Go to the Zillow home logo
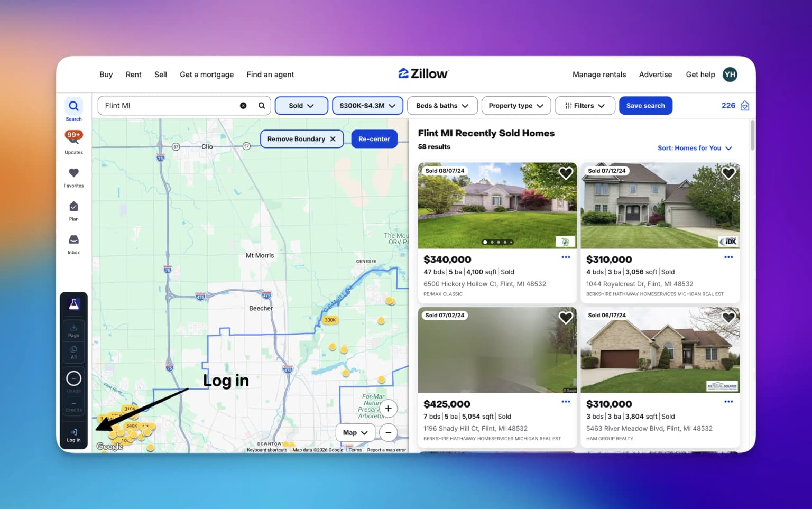Viewport: 812px width, 509px height. click(x=423, y=73)
